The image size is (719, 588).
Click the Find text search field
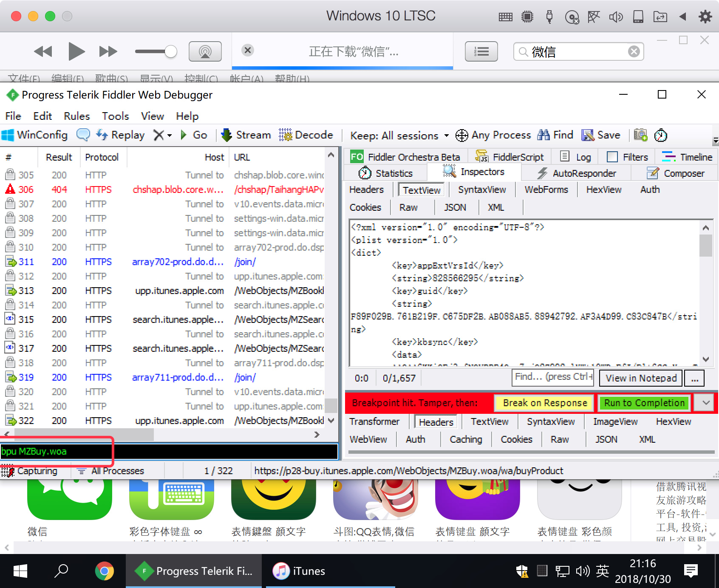tap(553, 377)
